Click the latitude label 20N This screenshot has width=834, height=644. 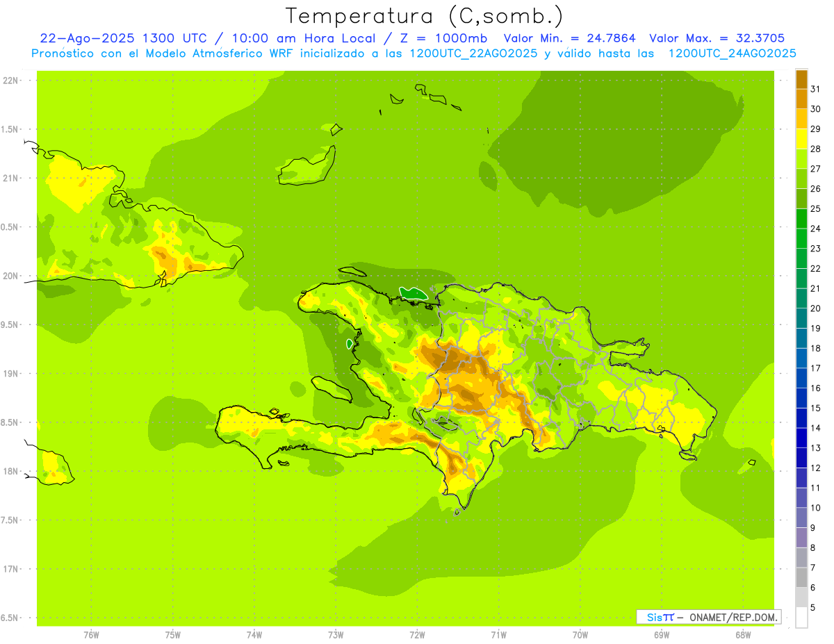(10, 276)
